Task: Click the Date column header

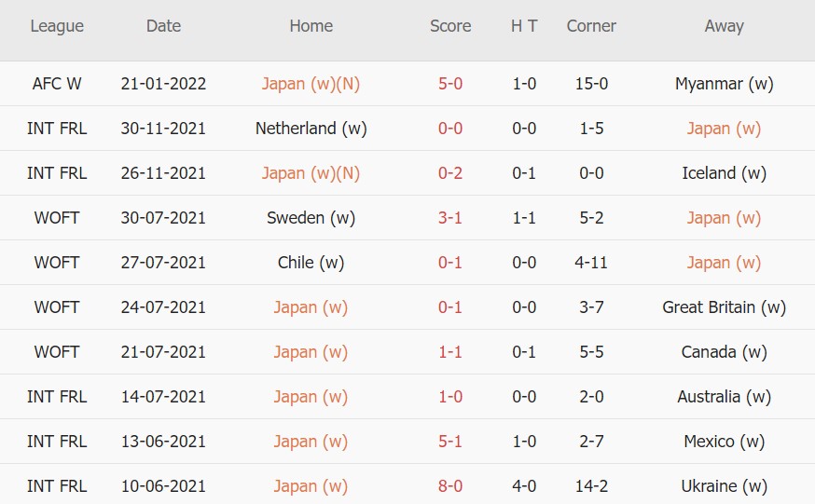Action: tap(163, 26)
